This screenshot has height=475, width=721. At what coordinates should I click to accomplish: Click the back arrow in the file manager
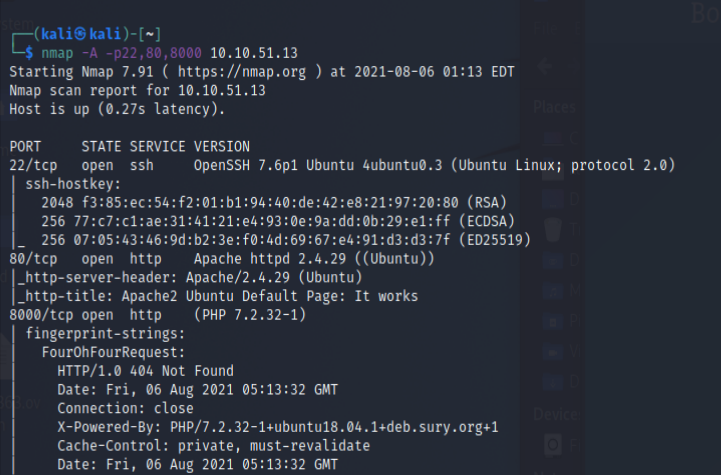[544, 66]
